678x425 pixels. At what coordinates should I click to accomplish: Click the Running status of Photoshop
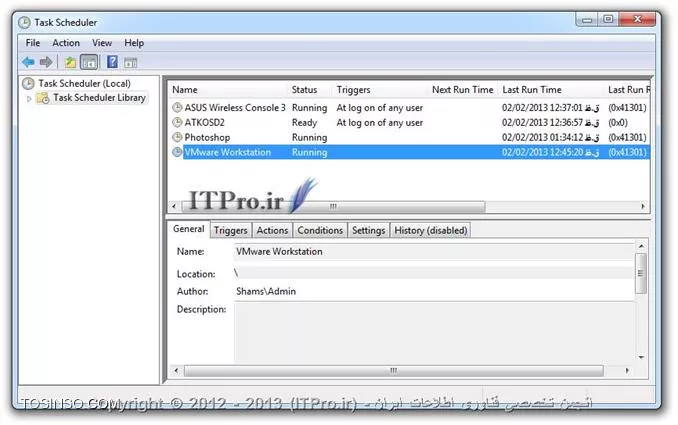click(x=310, y=137)
